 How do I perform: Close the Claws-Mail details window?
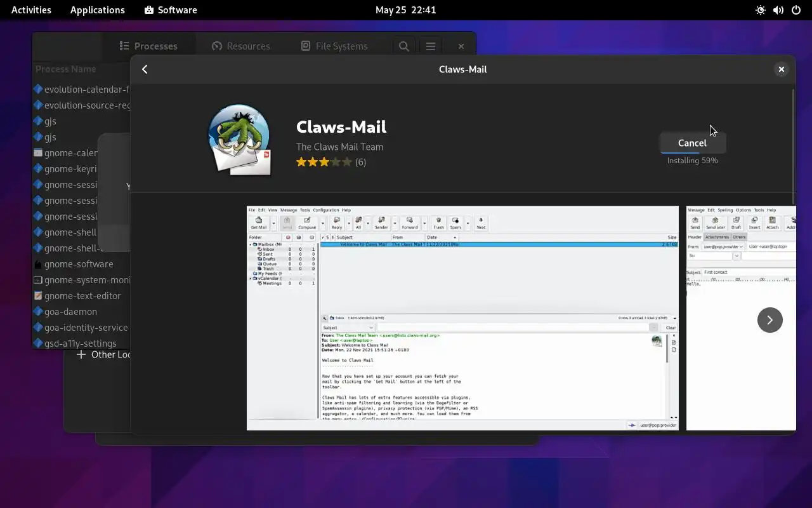click(x=782, y=69)
